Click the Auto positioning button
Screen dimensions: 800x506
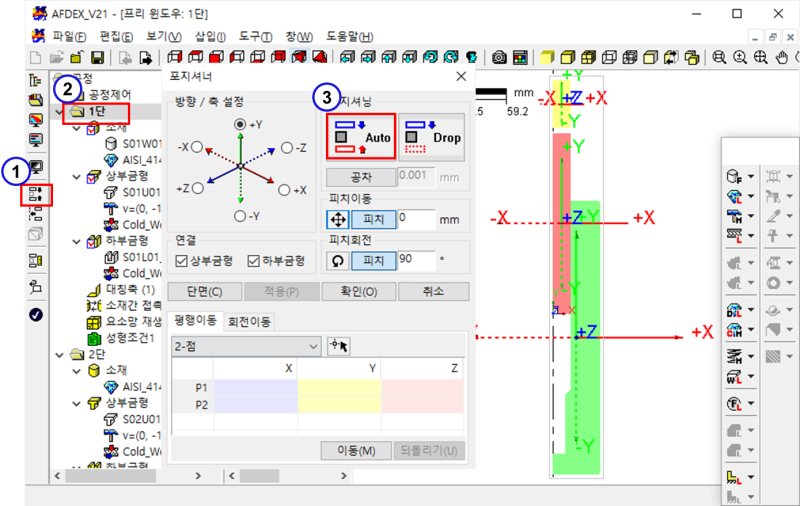362,137
